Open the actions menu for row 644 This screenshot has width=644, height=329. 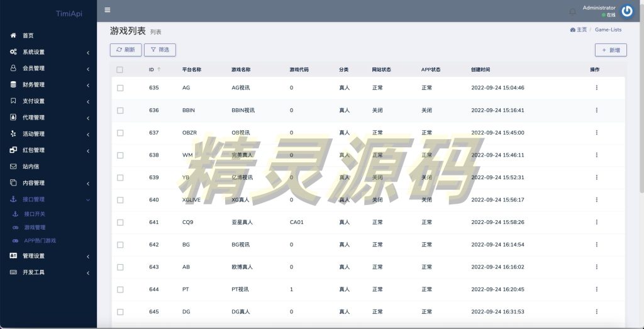[x=596, y=289]
